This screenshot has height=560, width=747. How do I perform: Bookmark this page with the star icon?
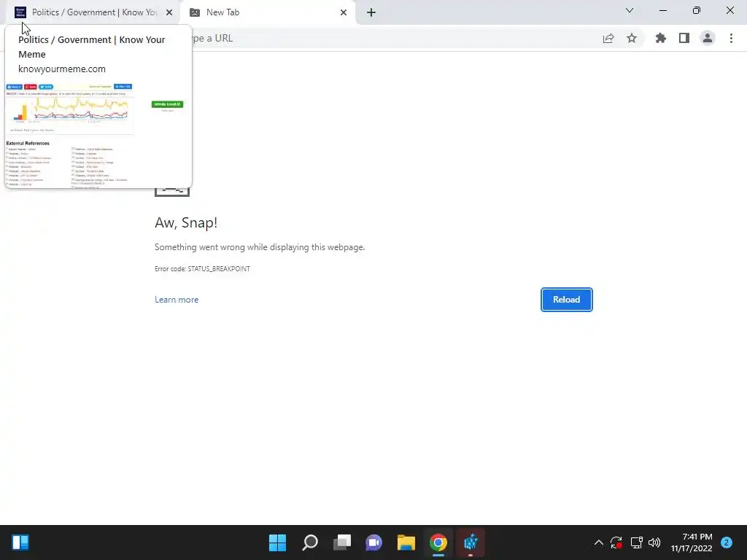(632, 38)
